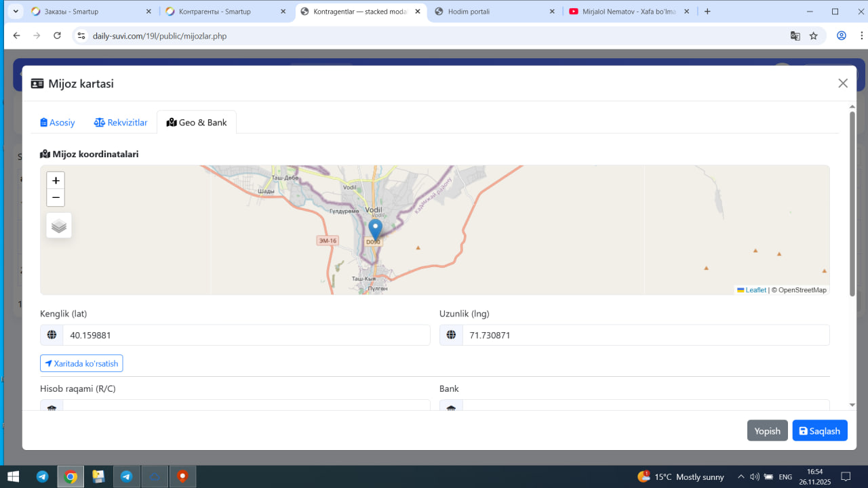The image size is (868, 488).
Task: Save with the Saqlash button
Action: [819, 431]
